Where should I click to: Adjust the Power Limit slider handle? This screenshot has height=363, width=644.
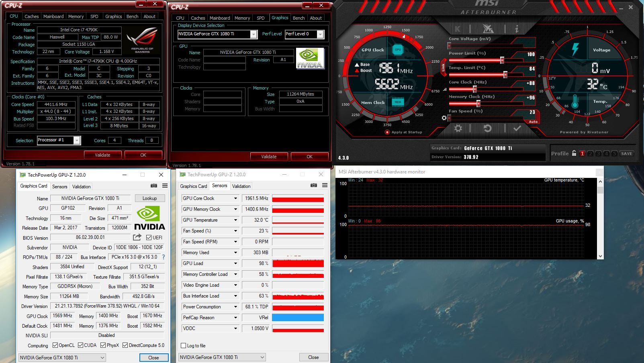502,60
